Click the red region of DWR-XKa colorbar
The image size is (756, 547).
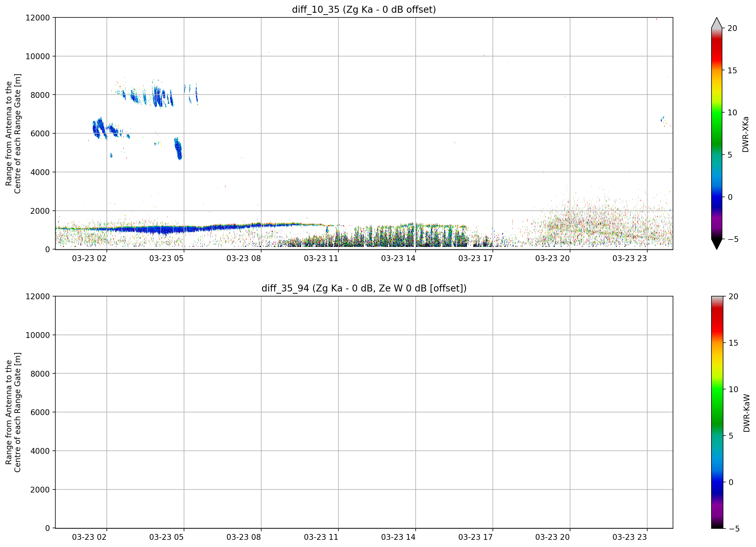click(x=716, y=50)
